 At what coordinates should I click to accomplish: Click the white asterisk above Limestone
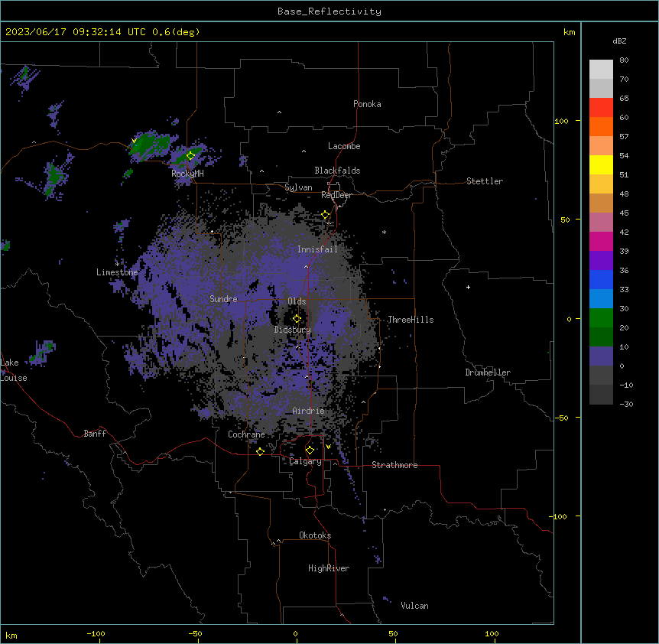click(117, 265)
